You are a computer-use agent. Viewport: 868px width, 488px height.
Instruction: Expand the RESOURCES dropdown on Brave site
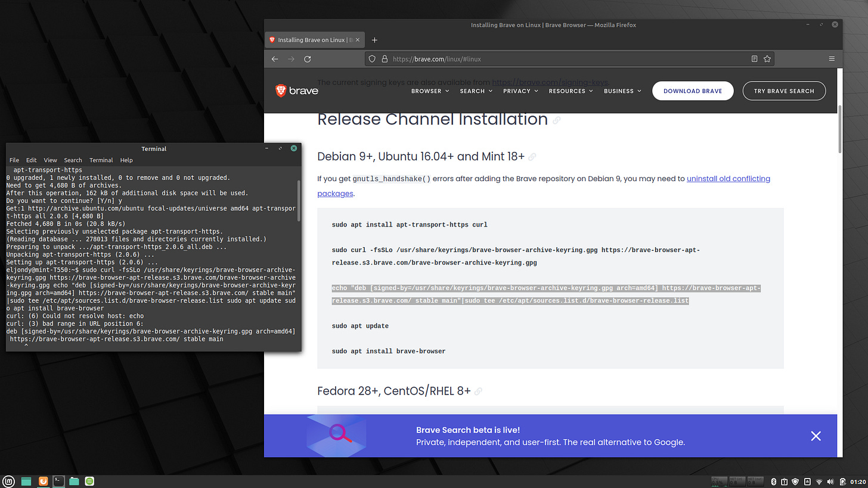tap(571, 91)
